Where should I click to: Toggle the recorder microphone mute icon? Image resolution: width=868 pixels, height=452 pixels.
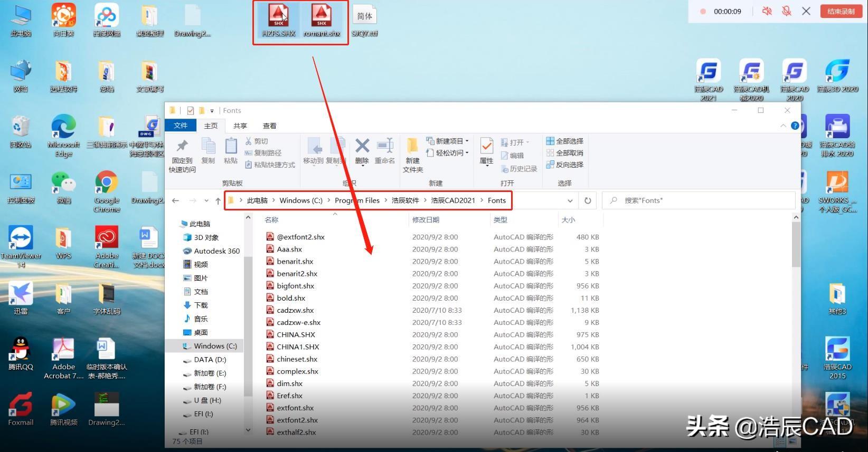[x=787, y=11]
